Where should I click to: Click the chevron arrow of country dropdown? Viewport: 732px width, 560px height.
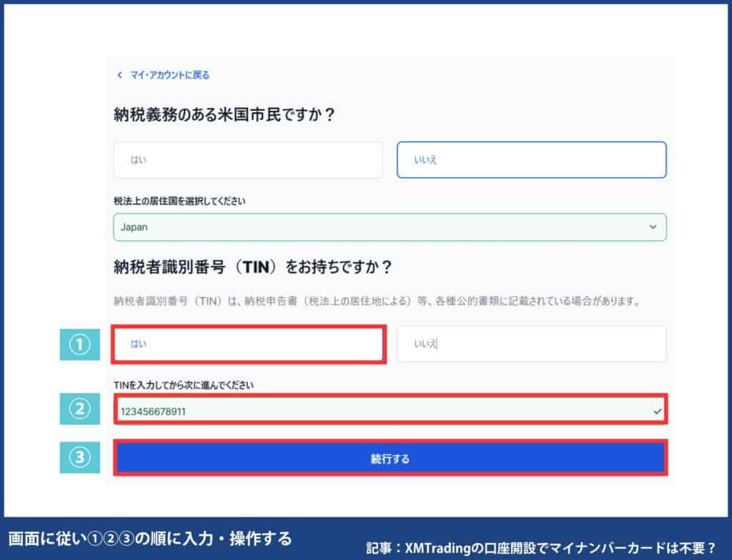coord(653,227)
